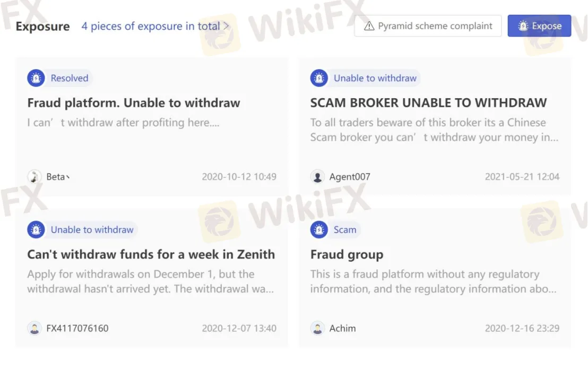Click the Agent007 username
The width and height of the screenshot is (588, 367).
(350, 177)
